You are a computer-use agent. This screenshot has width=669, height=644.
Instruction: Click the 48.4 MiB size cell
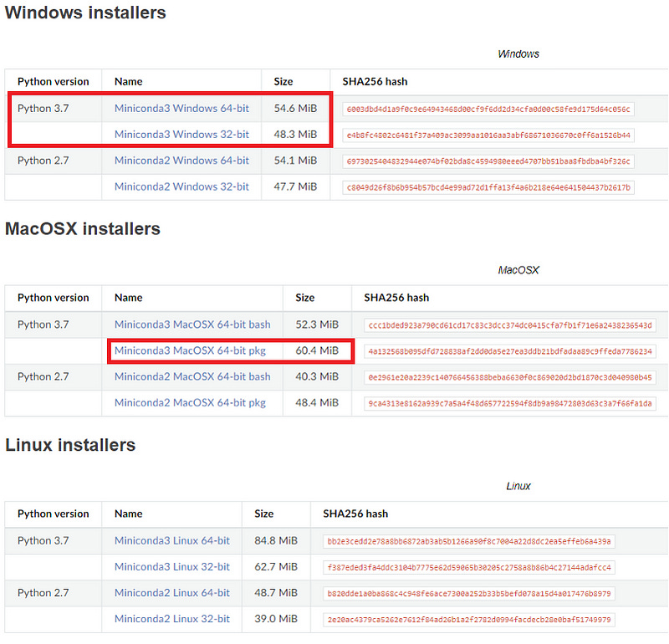(317, 403)
